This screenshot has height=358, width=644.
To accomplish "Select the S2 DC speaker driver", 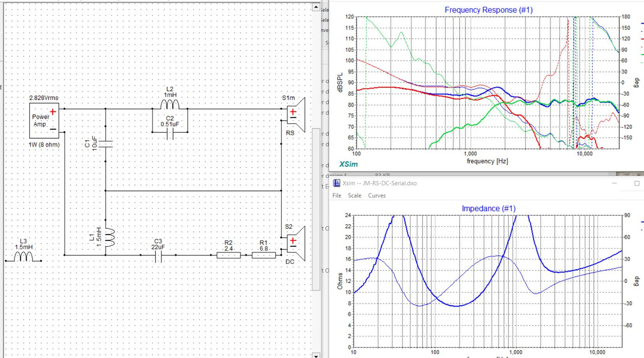I will pos(296,243).
